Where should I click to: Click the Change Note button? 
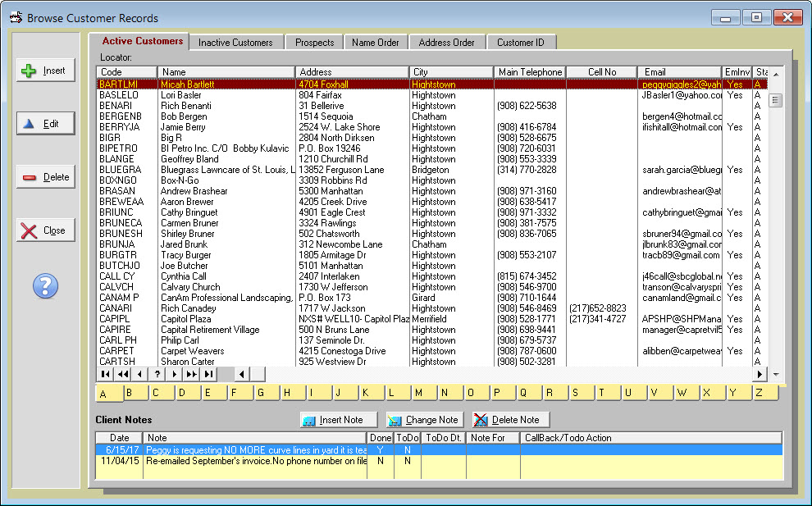pyautogui.click(x=425, y=420)
